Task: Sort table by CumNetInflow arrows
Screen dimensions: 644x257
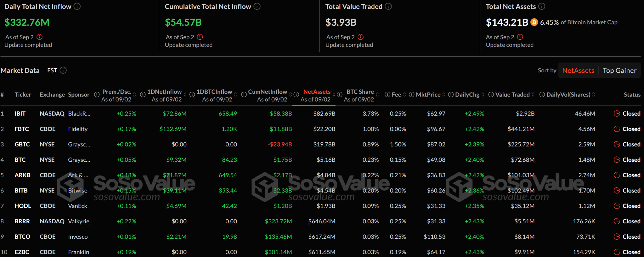Action: 291,95
